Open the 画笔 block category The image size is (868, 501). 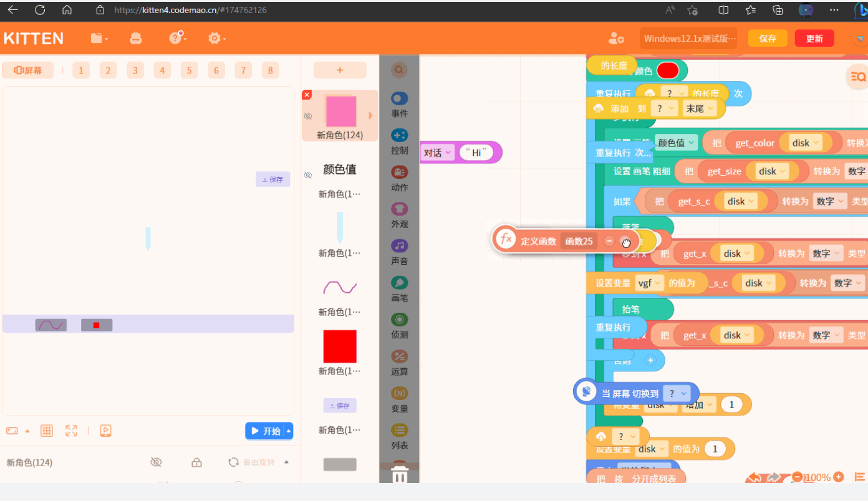pos(400,289)
